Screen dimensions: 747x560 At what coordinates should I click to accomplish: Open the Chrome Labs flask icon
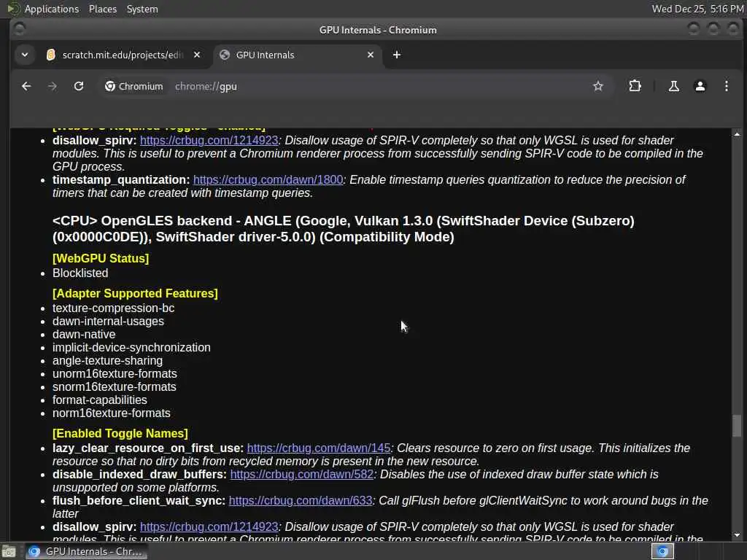673,86
